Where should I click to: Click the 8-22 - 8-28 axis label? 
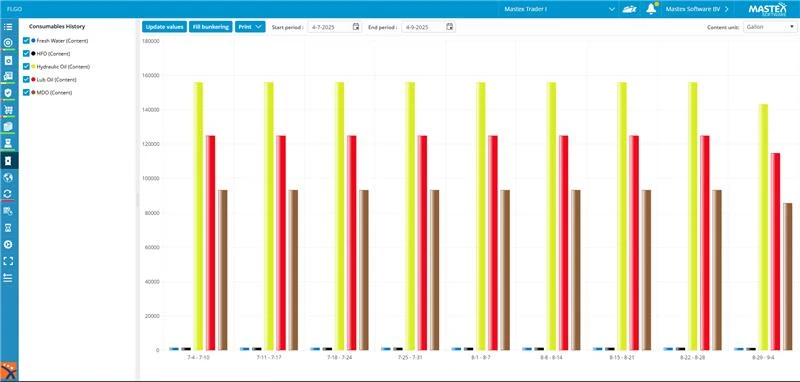693,358
